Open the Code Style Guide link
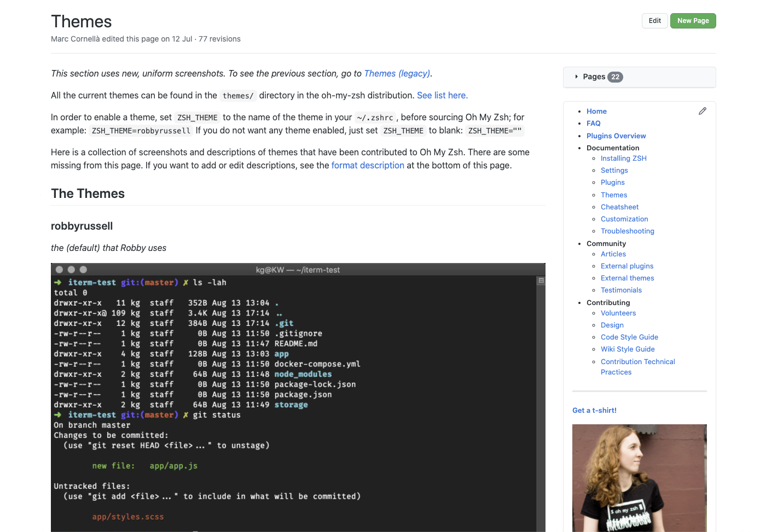Viewport: 760px width, 532px height. (x=629, y=337)
